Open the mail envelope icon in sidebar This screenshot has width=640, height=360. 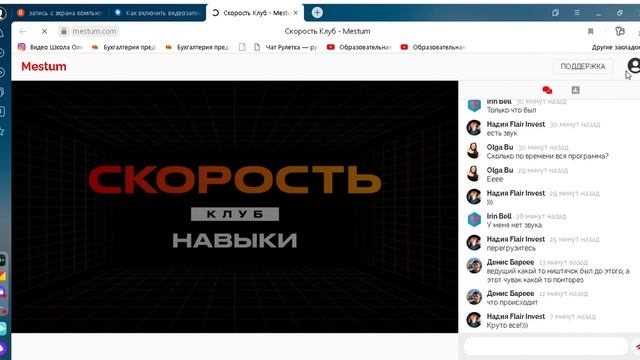coord(3,276)
